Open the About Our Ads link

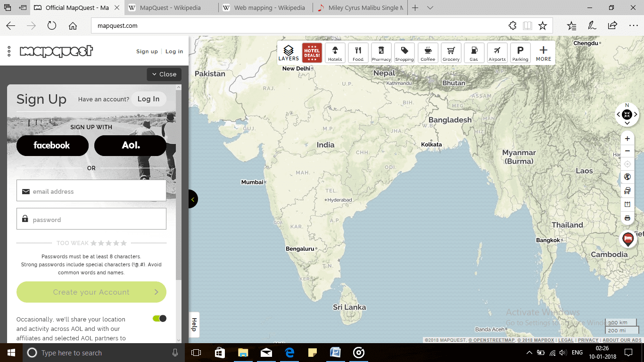(622, 340)
